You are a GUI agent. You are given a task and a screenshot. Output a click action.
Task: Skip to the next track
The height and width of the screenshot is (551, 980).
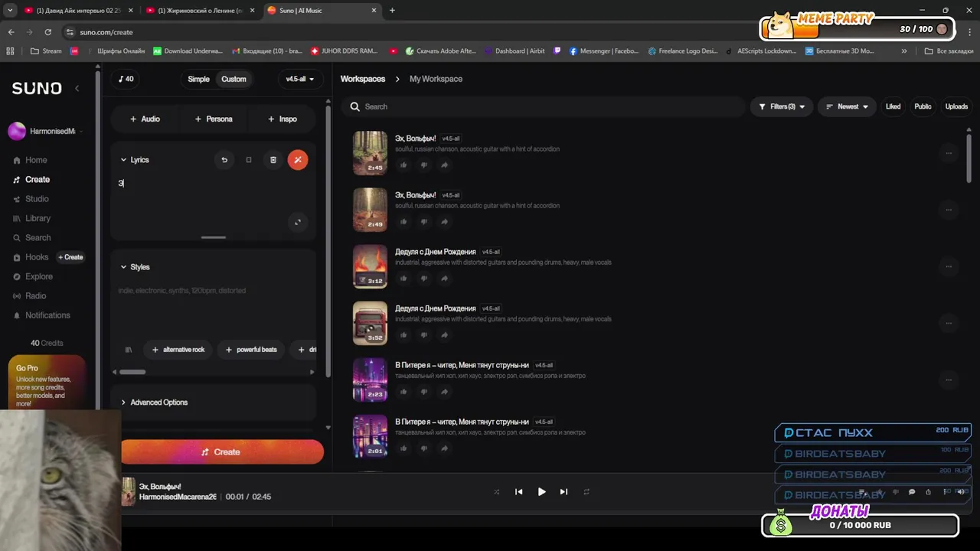(x=563, y=492)
